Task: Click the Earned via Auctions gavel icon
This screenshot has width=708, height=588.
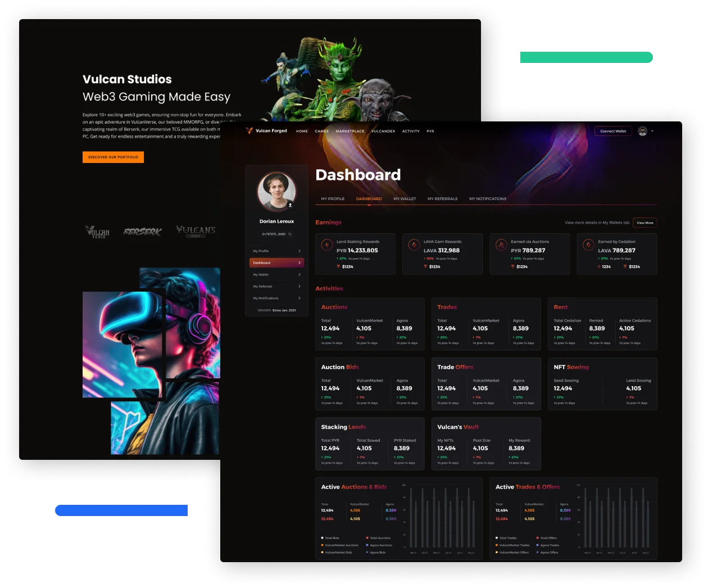Action: tap(501, 245)
